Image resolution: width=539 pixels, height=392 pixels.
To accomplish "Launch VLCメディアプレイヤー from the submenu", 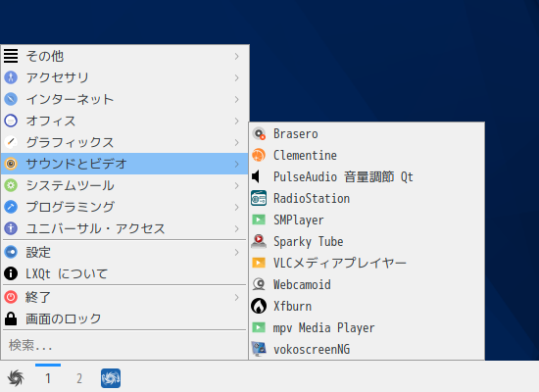I will point(367,263).
